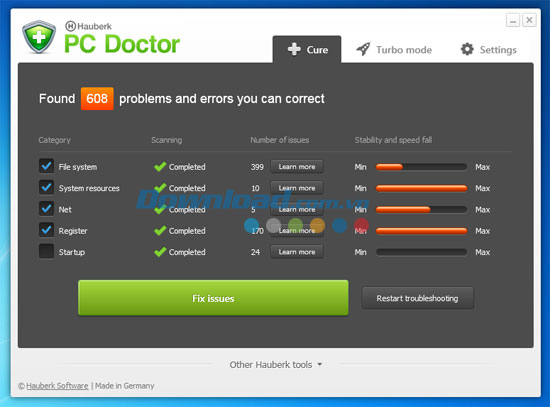Click the File system completed checkmark icon
The image size is (550, 407).
(160, 167)
